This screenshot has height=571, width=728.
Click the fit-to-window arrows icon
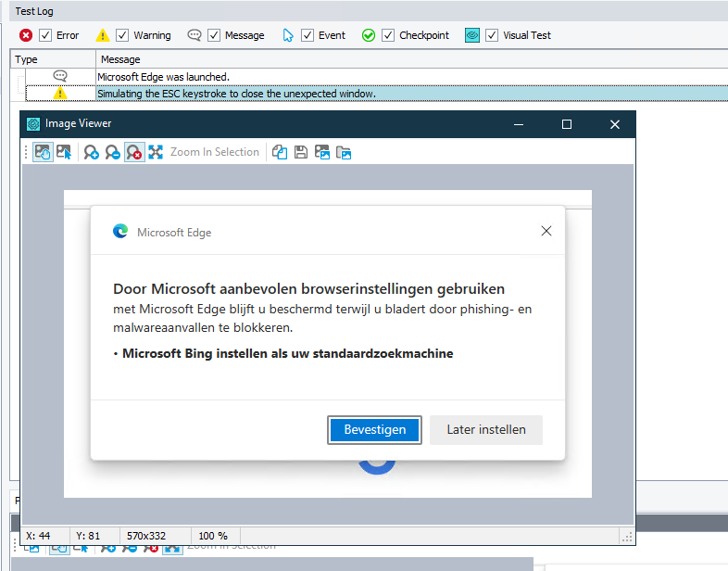pos(156,152)
